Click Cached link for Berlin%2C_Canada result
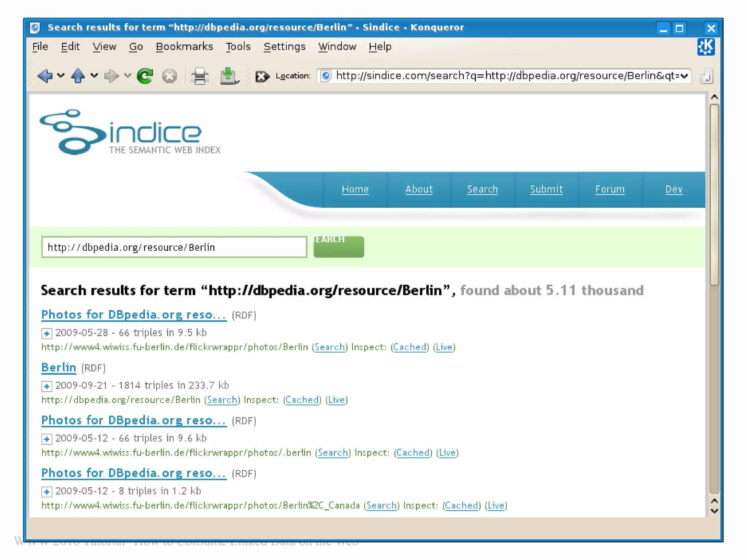The width and height of the screenshot is (747, 560). 461,506
